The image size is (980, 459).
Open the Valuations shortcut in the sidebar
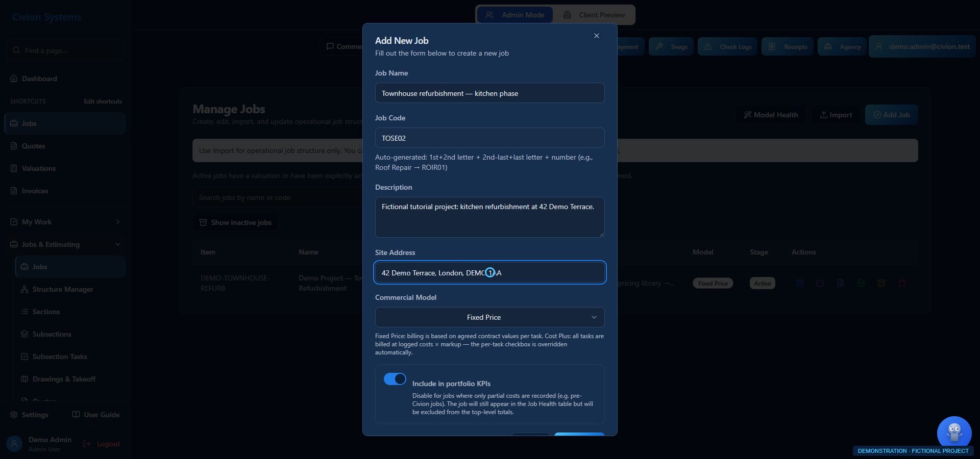click(x=65, y=168)
